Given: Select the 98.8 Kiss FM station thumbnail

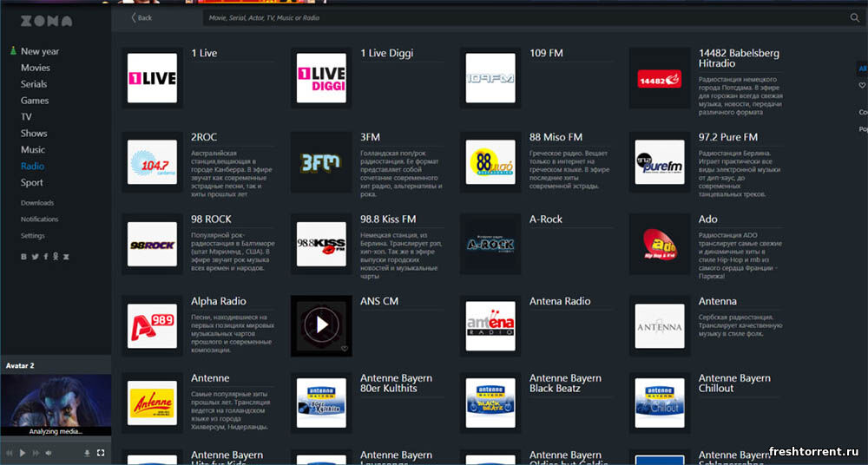Looking at the screenshot, I should pyautogui.click(x=321, y=244).
